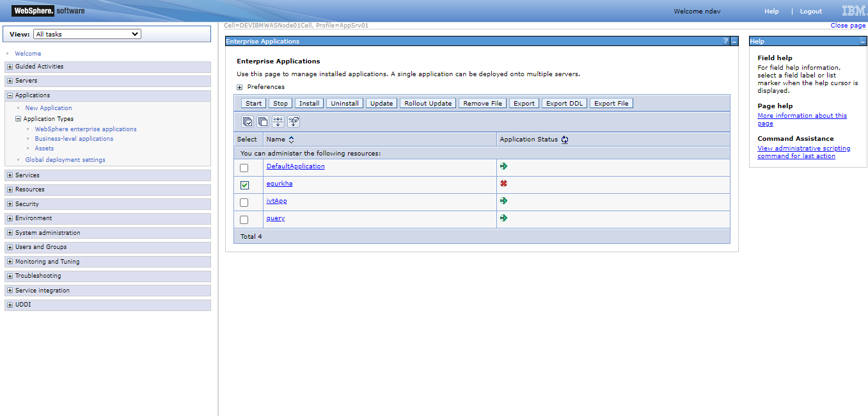The height and width of the screenshot is (416, 868).
Task: Expand the Troubleshooting section
Action: pos(10,276)
